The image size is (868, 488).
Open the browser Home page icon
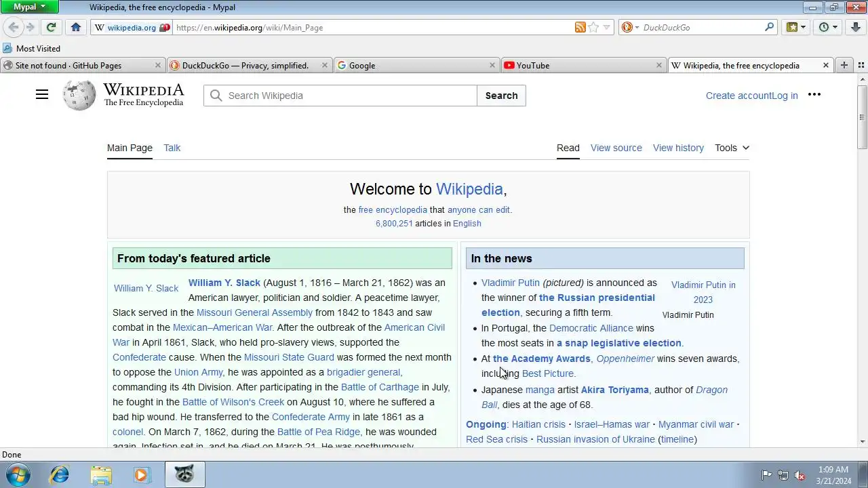(76, 27)
